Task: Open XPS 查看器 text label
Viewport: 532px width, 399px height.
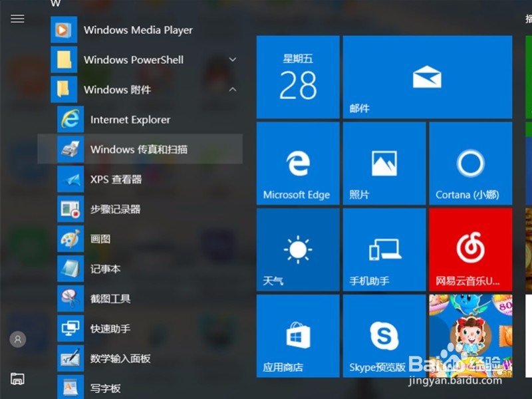Action: pyautogui.click(x=116, y=180)
